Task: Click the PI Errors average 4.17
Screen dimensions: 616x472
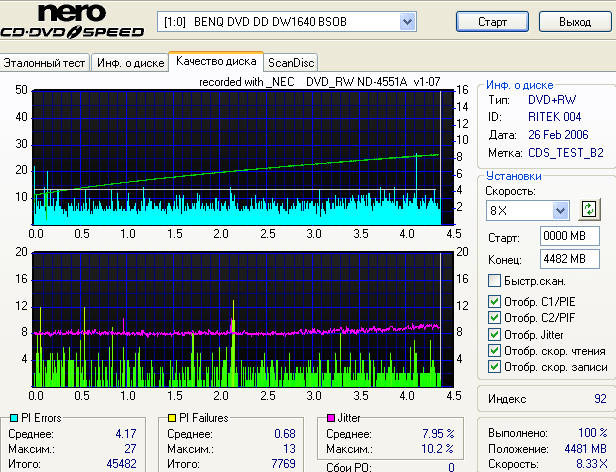Action: pos(126,434)
